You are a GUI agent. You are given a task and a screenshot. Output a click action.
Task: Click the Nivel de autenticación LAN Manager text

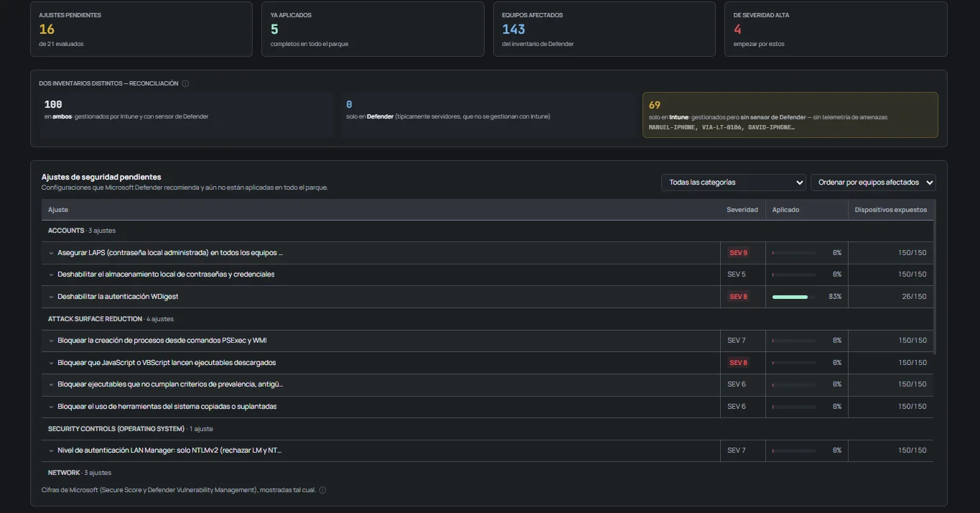169,450
